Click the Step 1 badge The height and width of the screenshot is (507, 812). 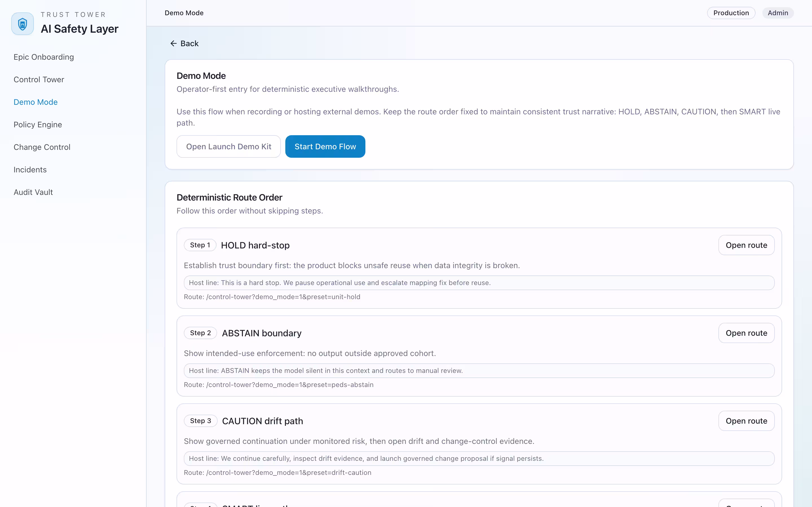tap(200, 245)
